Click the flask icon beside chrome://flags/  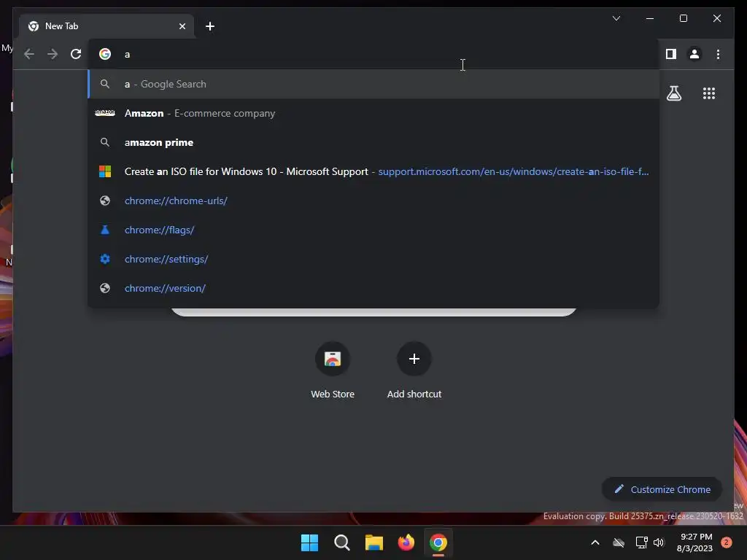[105, 230]
